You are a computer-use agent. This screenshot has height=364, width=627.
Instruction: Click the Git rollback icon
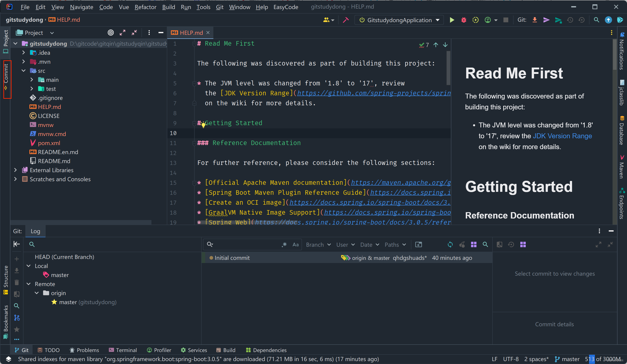(582, 20)
